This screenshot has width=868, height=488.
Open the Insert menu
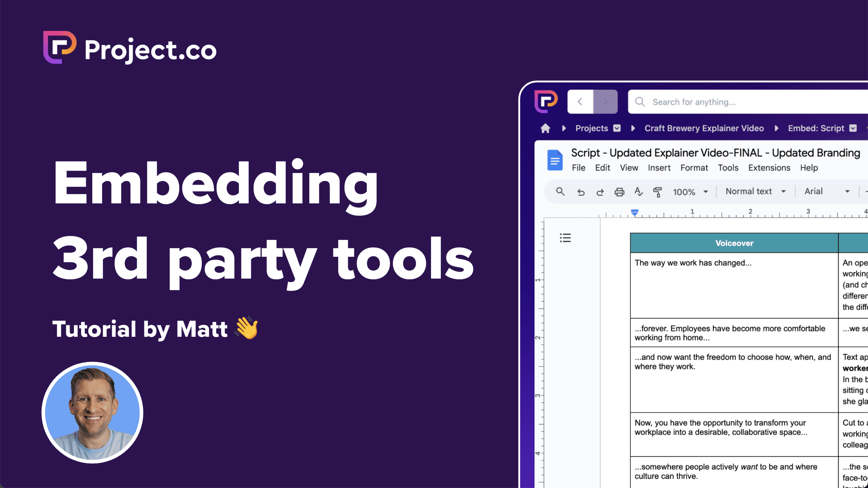[659, 168]
